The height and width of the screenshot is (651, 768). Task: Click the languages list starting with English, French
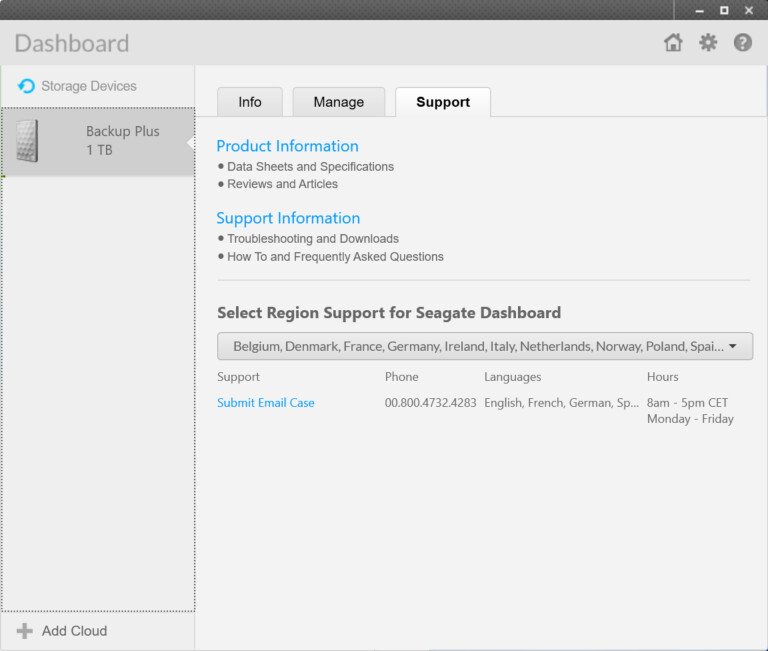(561, 403)
